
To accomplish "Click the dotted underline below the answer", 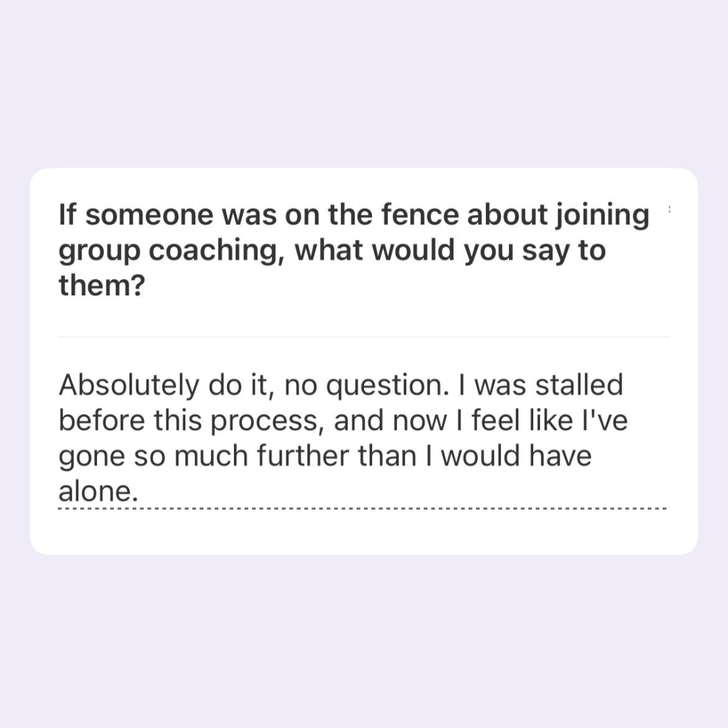I will [x=363, y=509].
